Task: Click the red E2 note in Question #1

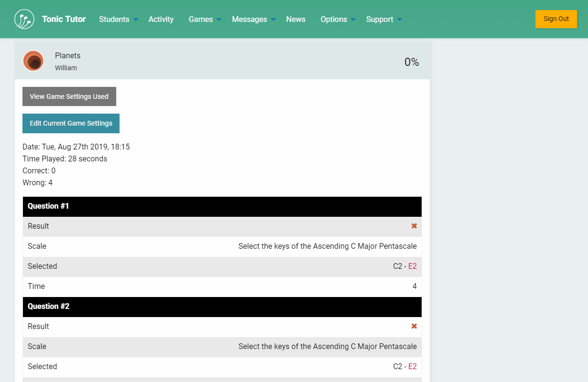Action: point(412,266)
